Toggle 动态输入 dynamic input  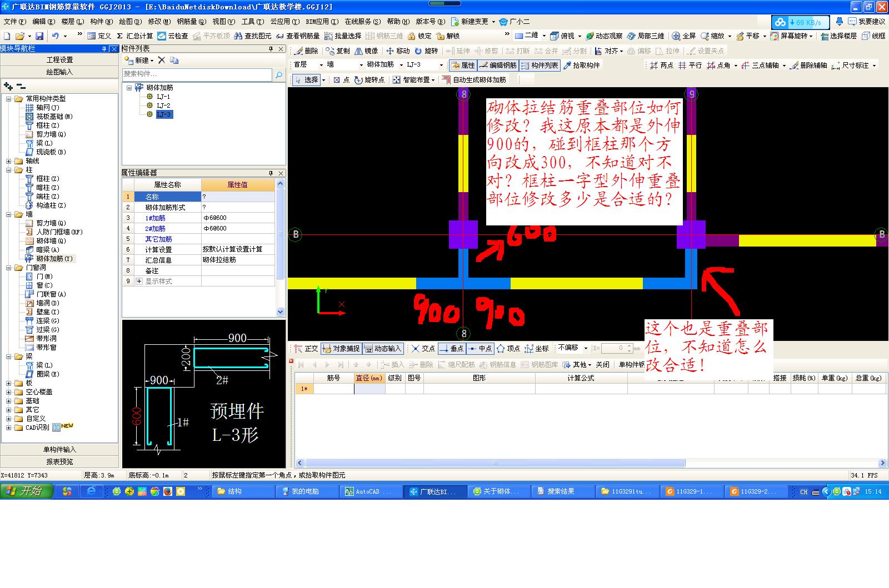point(382,348)
